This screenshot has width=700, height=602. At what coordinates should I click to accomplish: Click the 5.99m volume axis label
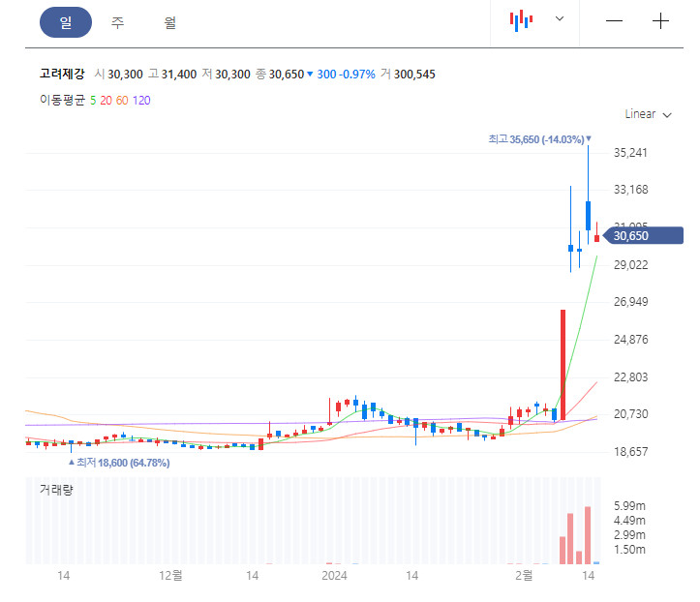click(629, 506)
